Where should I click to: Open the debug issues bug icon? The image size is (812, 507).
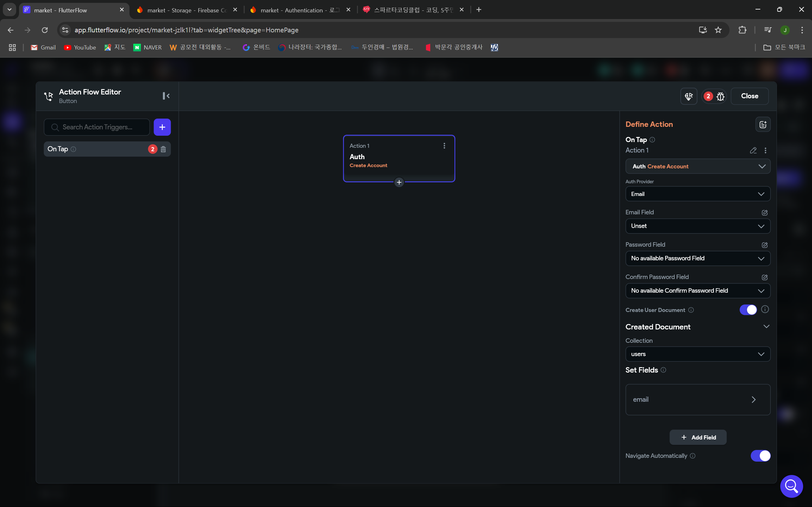[x=720, y=96]
